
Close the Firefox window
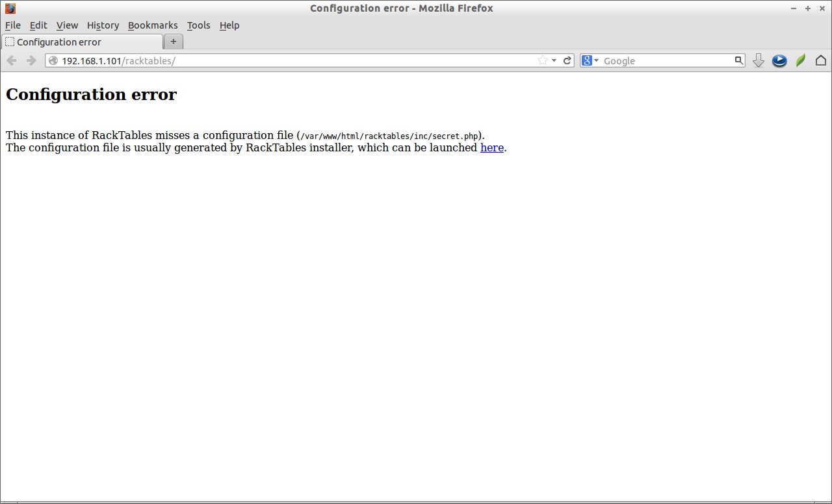pyautogui.click(x=822, y=8)
